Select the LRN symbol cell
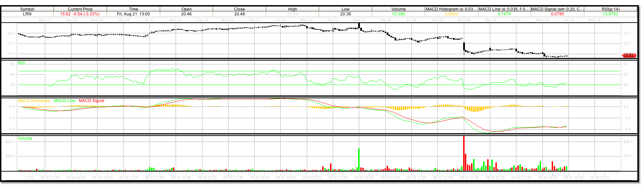The image size is (644, 187). (x=27, y=14)
